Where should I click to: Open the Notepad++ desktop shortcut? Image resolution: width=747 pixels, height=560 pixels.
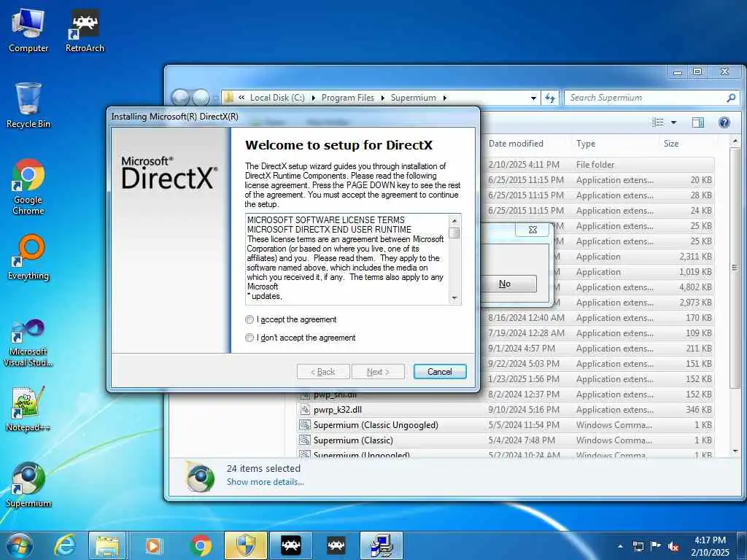point(28,408)
